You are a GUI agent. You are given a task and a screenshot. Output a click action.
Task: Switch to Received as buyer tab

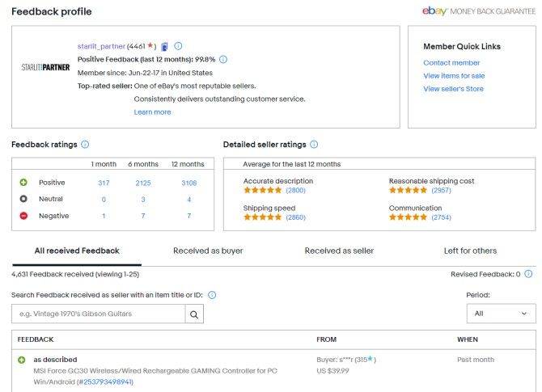[208, 251]
